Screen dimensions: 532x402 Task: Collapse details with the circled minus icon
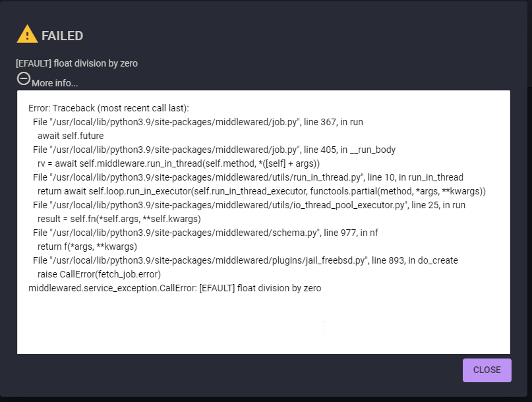[24, 79]
